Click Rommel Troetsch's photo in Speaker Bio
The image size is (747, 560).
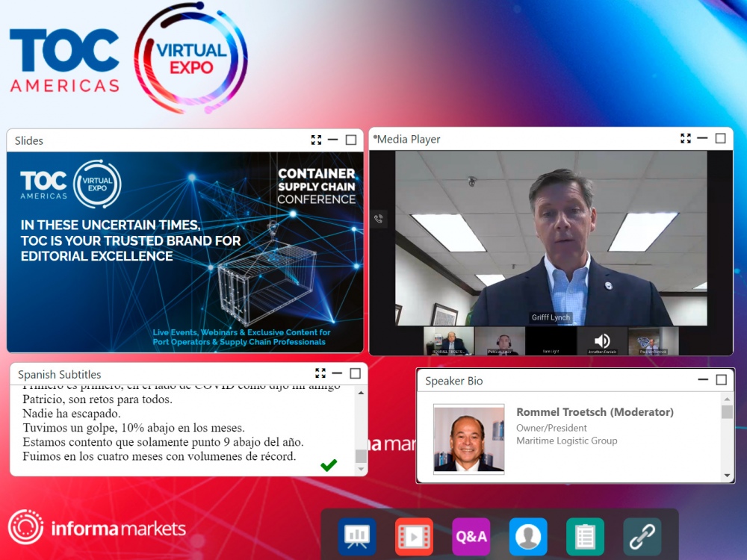click(x=469, y=438)
